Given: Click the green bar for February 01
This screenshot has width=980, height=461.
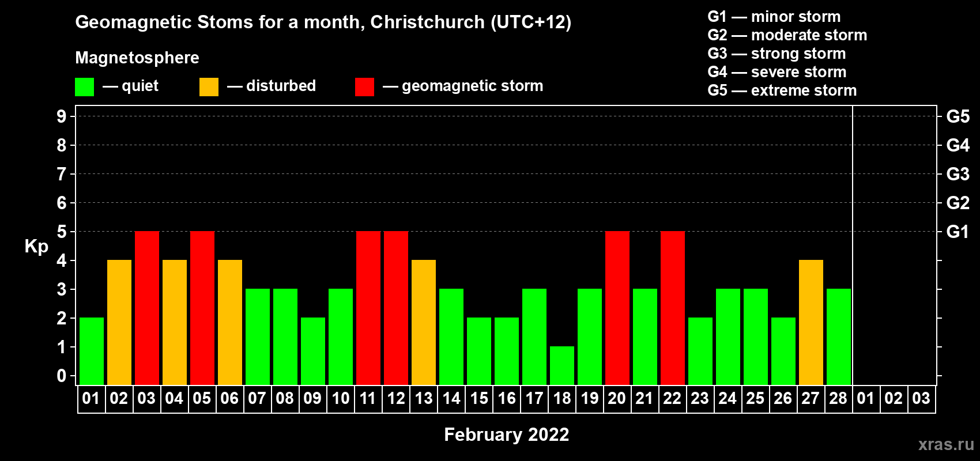Looking at the screenshot, I should tap(92, 351).
